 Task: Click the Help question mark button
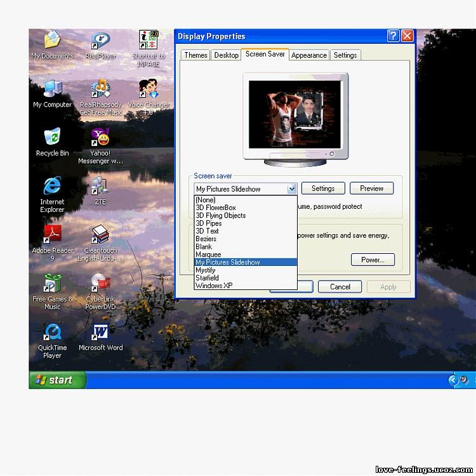coord(393,36)
